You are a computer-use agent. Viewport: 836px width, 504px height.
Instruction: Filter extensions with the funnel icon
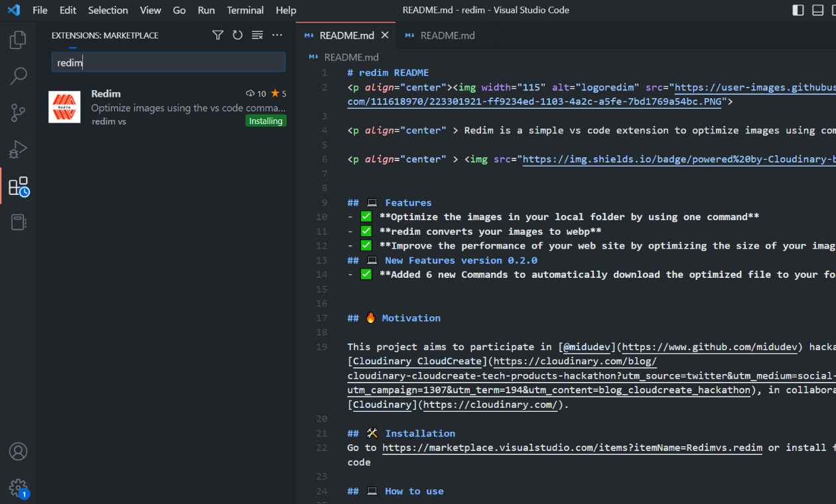click(218, 35)
